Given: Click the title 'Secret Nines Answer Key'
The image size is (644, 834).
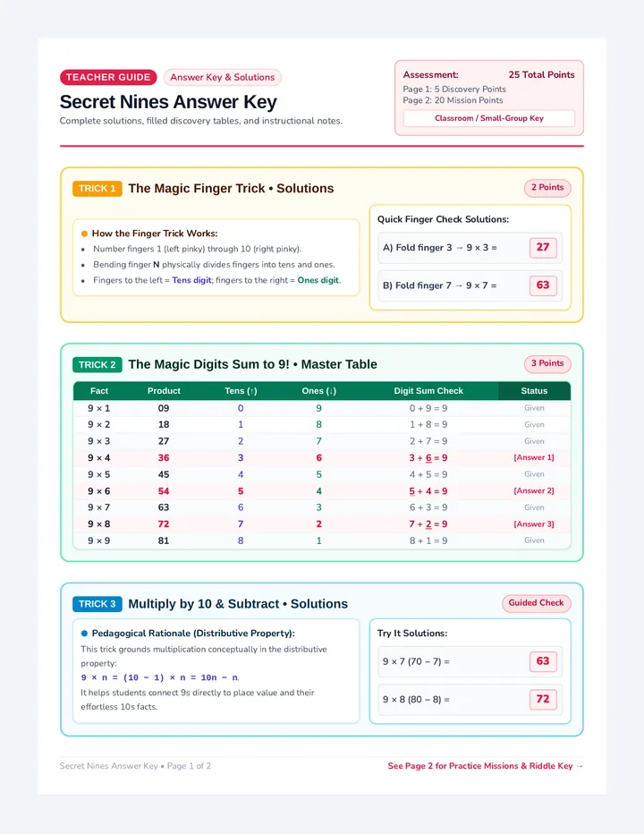Looking at the screenshot, I should click(168, 102).
